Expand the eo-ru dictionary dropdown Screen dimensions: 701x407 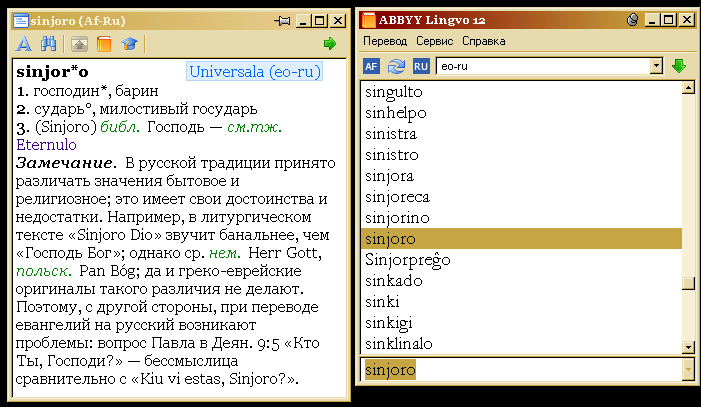(656, 66)
